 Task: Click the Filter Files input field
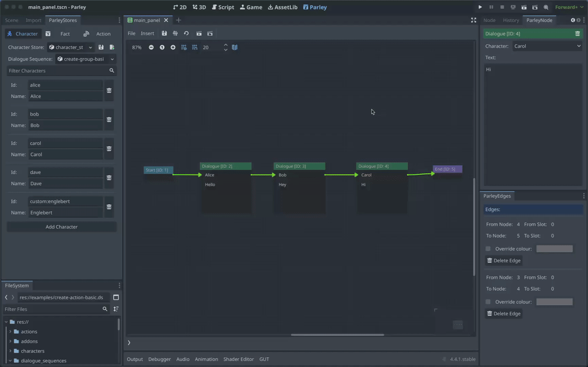pos(54,309)
